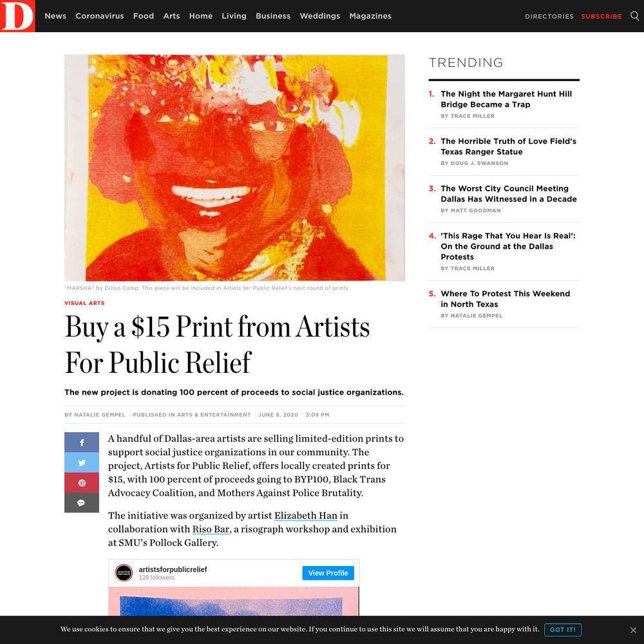
Task: Open the search magnifier icon
Action: click(x=634, y=15)
